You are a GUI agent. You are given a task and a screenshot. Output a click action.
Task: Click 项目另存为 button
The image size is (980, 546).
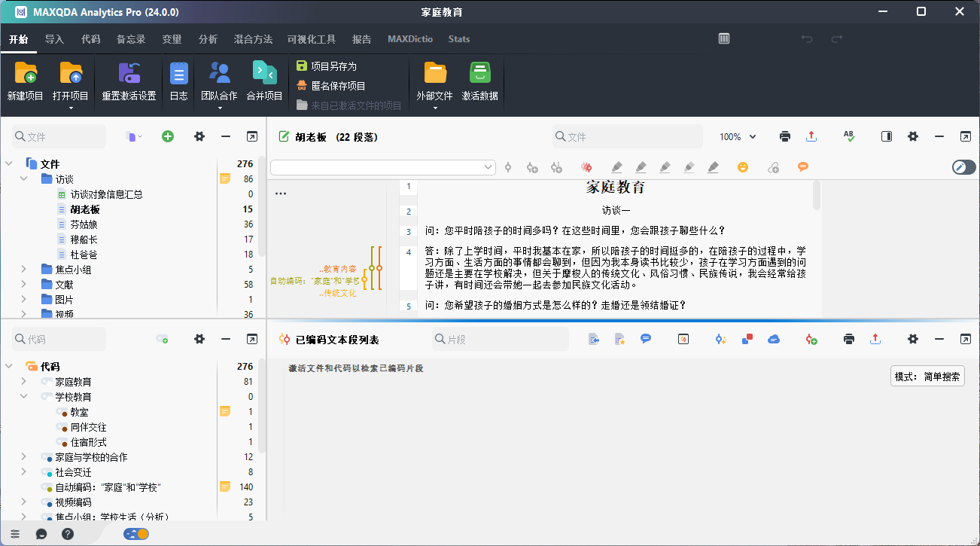coord(327,66)
